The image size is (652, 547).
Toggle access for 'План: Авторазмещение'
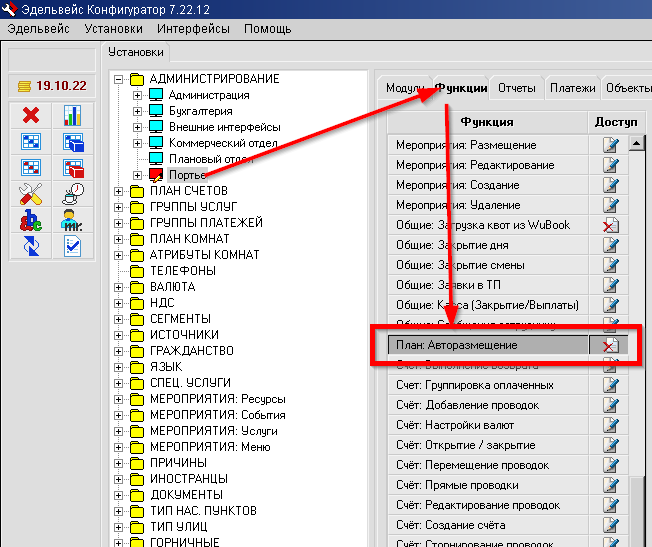pos(610,345)
